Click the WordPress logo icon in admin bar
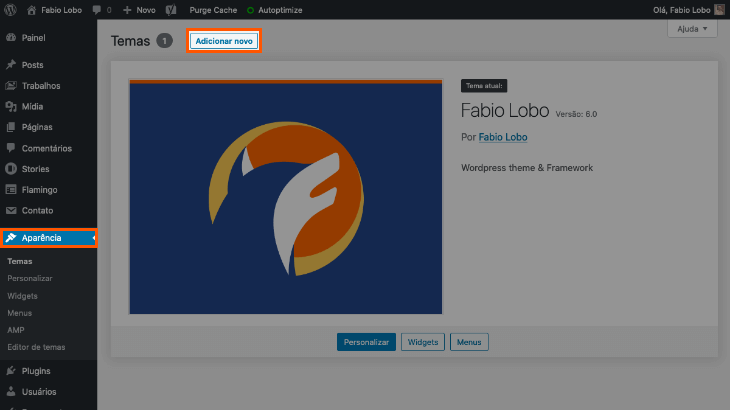The width and height of the screenshot is (730, 410). click(10, 9)
